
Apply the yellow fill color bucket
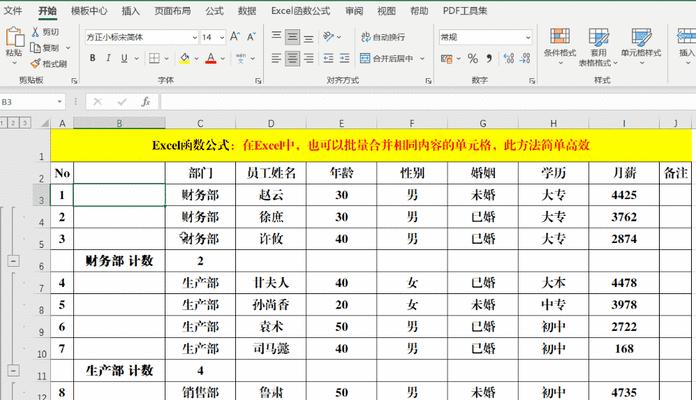[x=185, y=58]
